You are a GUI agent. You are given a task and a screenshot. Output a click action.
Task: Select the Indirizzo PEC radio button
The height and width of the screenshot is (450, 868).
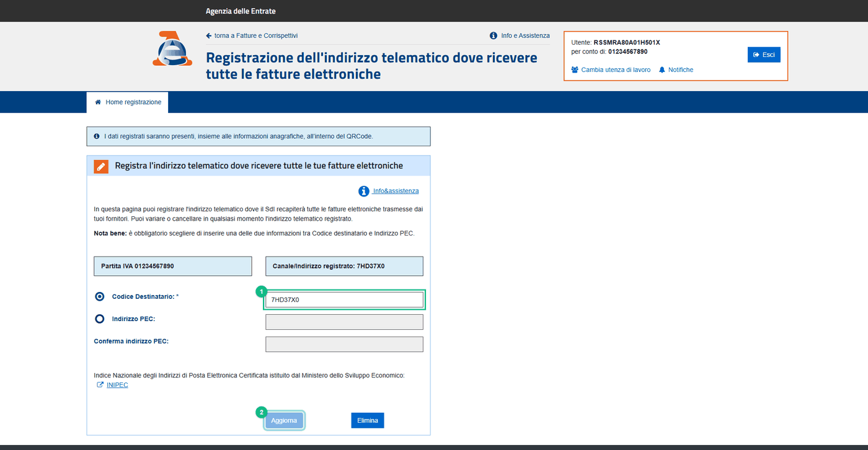point(100,319)
